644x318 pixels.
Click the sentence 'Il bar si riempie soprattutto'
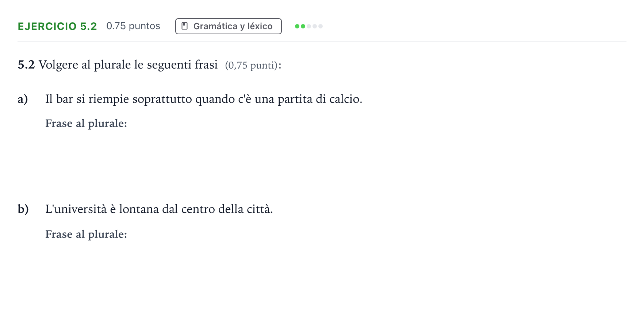click(204, 99)
